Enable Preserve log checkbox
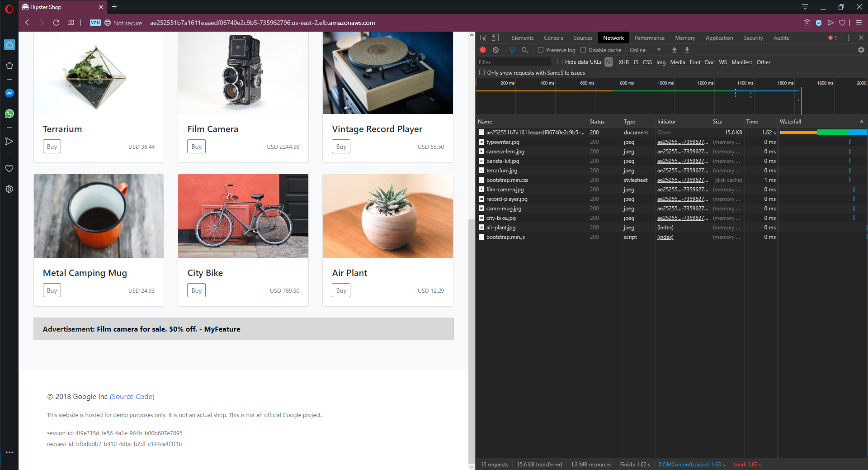The height and width of the screenshot is (470, 868). (x=541, y=50)
